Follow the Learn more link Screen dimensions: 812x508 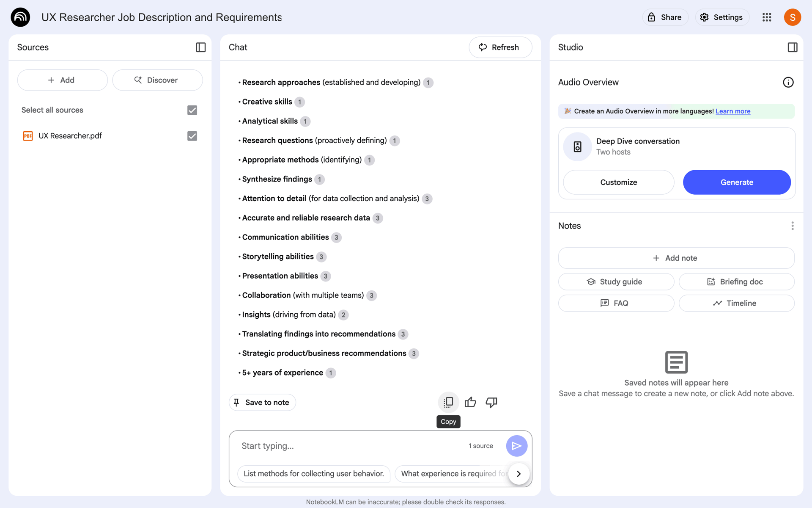tap(733, 111)
